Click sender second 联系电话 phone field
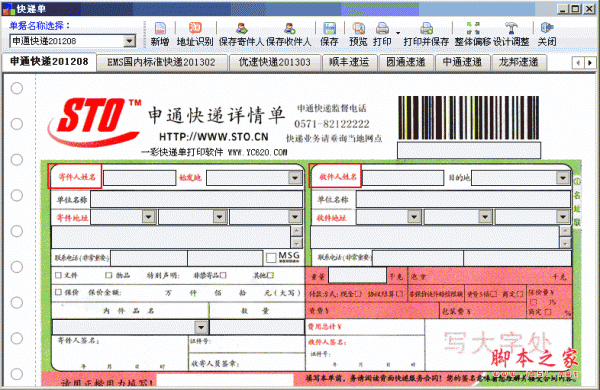Image resolution: width=600 pixels, height=390 pixels. click(x=225, y=258)
